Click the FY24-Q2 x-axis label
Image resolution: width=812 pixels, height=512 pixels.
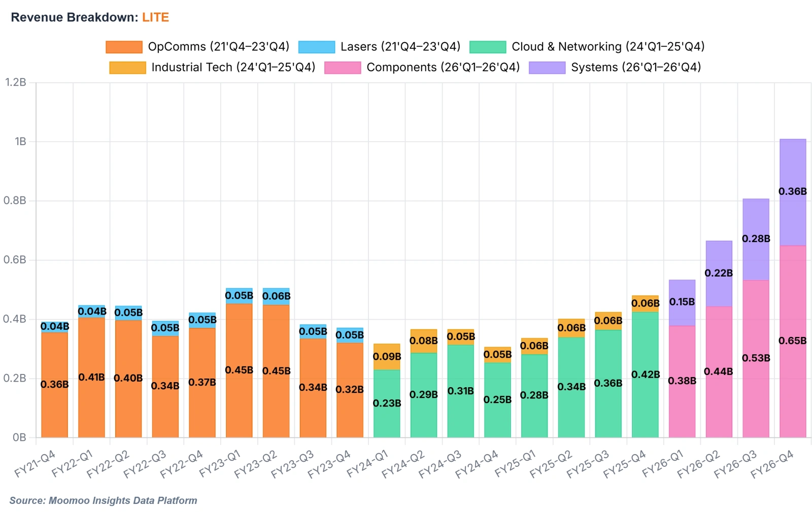coord(403,464)
